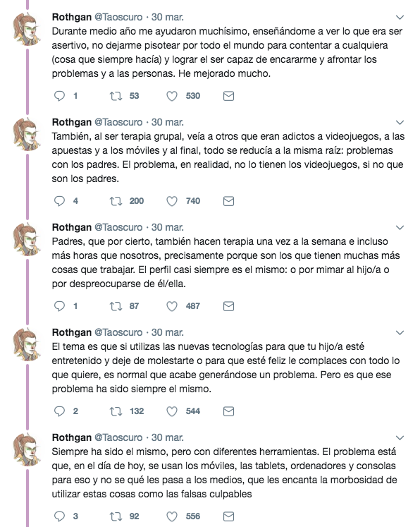Retweet the tweet showing 132 retweets
420x527 pixels.
[x=116, y=411]
